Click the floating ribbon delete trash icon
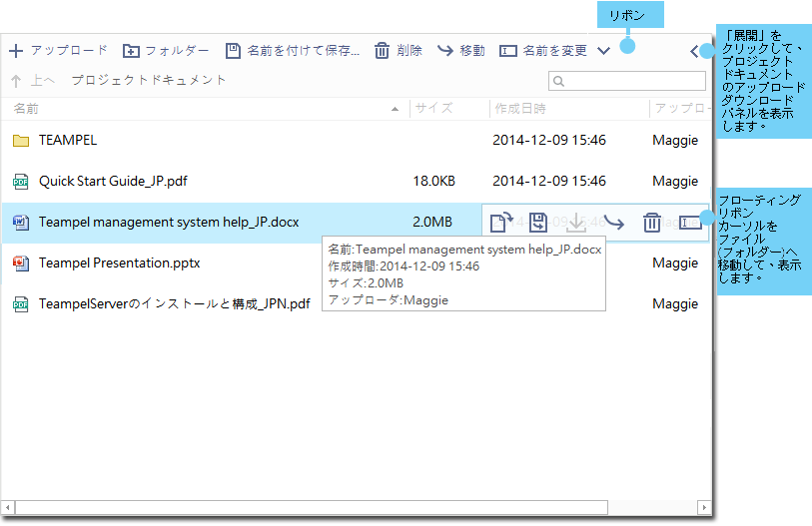812x526 pixels. [652, 223]
